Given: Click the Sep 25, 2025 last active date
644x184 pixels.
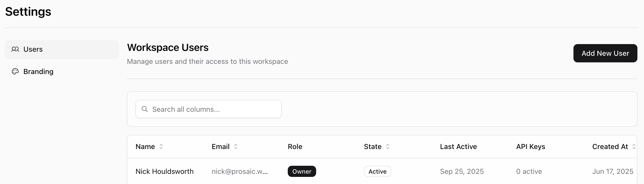Looking at the screenshot, I should pos(462,171).
